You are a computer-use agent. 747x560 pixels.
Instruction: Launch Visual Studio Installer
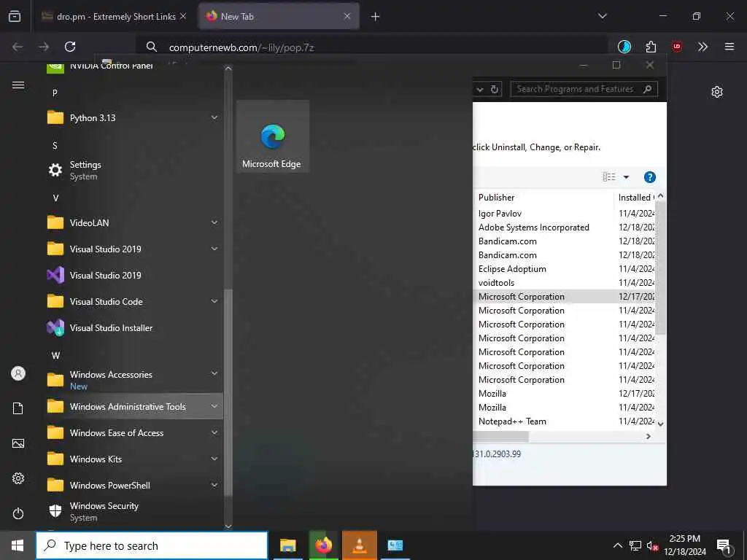(x=134, y=328)
